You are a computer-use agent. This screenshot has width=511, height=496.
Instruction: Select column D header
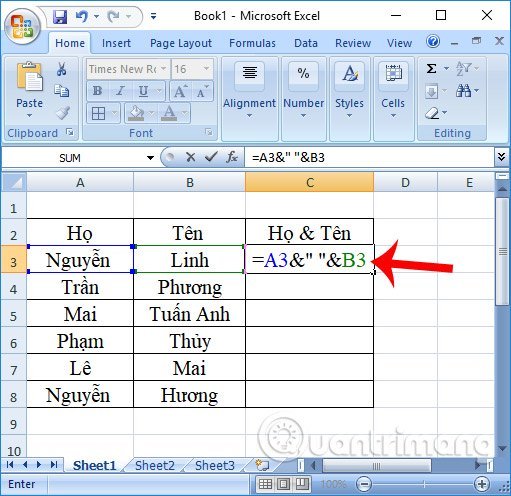[405, 182]
